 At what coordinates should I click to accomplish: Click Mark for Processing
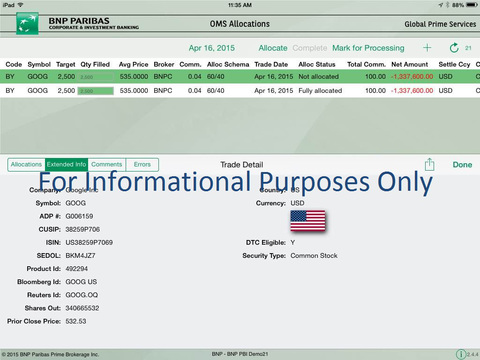[x=368, y=48]
